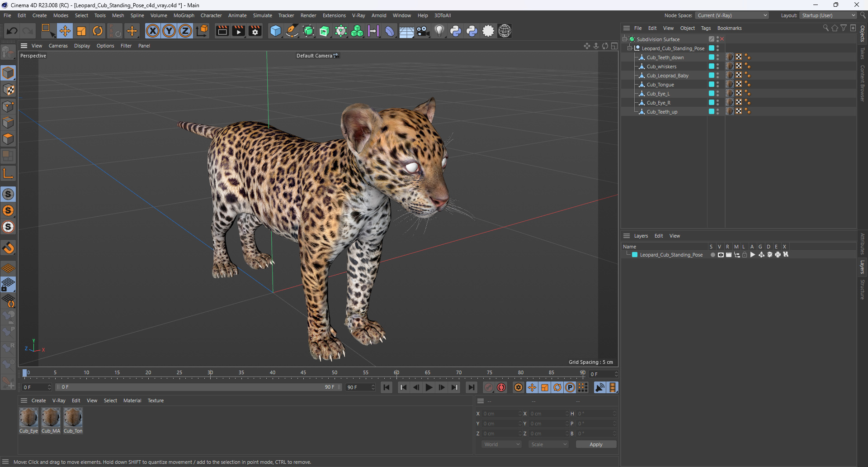Select the Axis L tool

tap(8, 173)
